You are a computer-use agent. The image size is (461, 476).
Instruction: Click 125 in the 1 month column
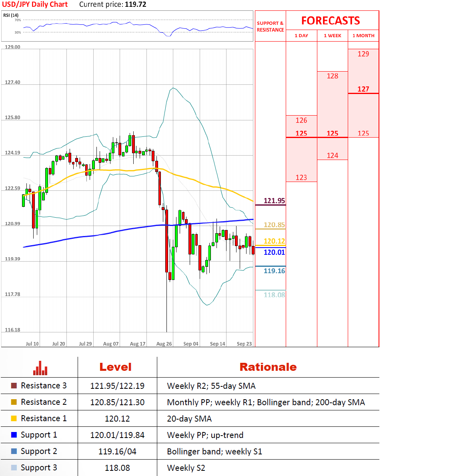click(363, 133)
